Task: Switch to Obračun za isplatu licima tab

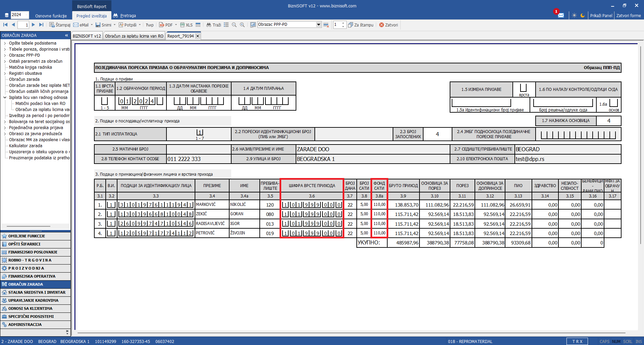Action: tap(134, 36)
